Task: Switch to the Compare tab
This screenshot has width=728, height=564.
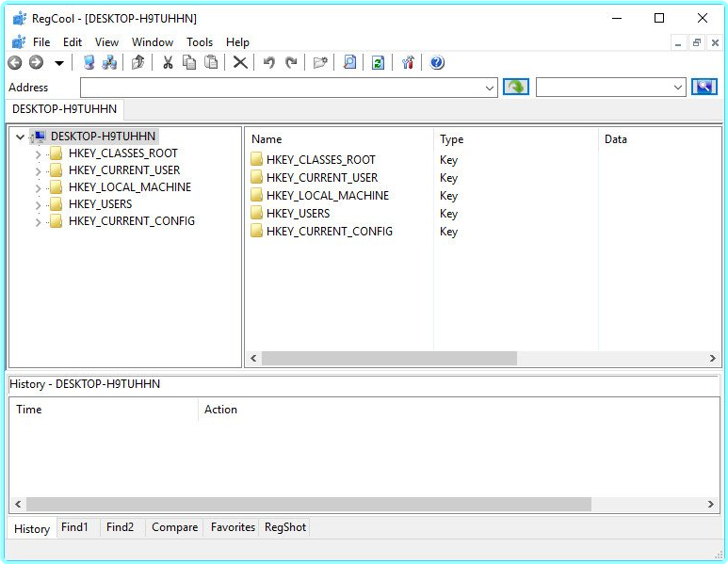Action: [174, 527]
